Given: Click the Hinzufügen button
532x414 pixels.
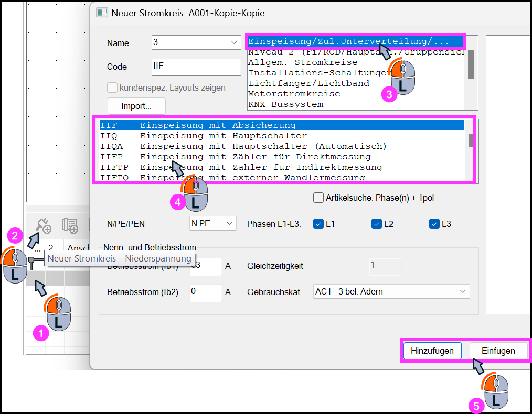Looking at the screenshot, I should click(432, 351).
